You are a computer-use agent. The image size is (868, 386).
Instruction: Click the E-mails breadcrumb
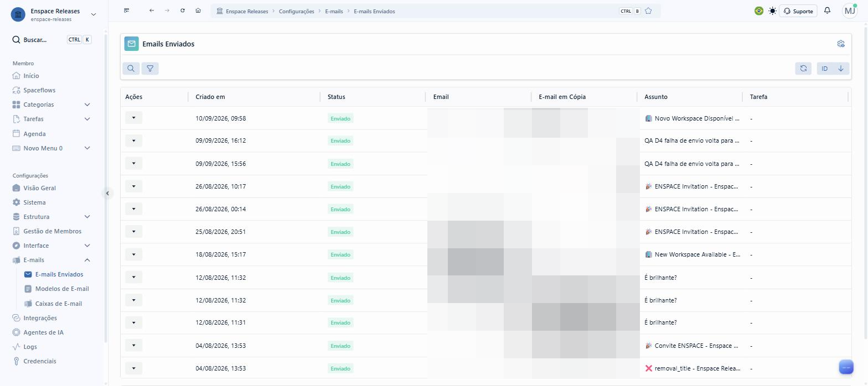(x=334, y=11)
